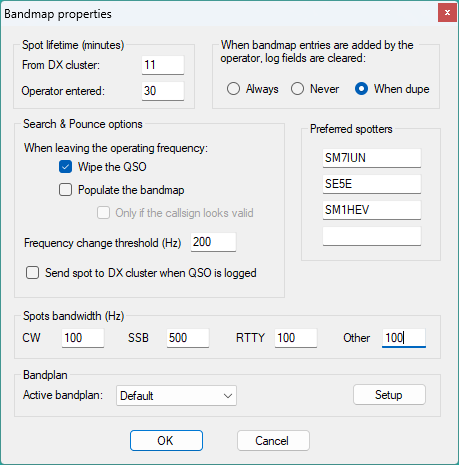The width and height of the screenshot is (459, 465).
Task: Click the From DX cluster lifetime field
Action: click(163, 65)
